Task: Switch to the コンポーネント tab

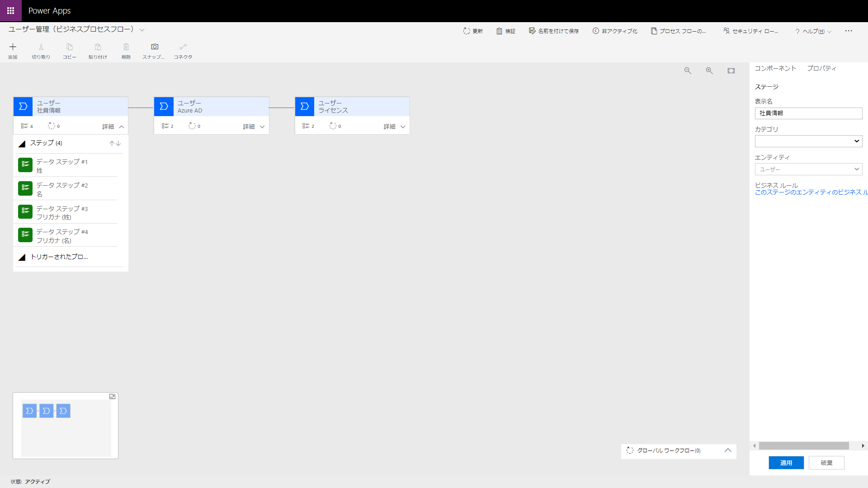Action: [x=775, y=68]
